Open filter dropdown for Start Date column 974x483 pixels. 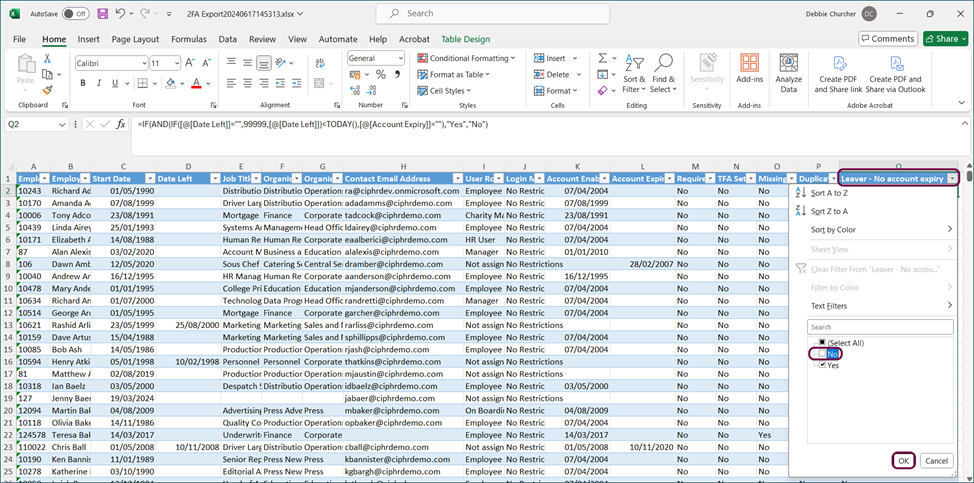[x=148, y=179]
